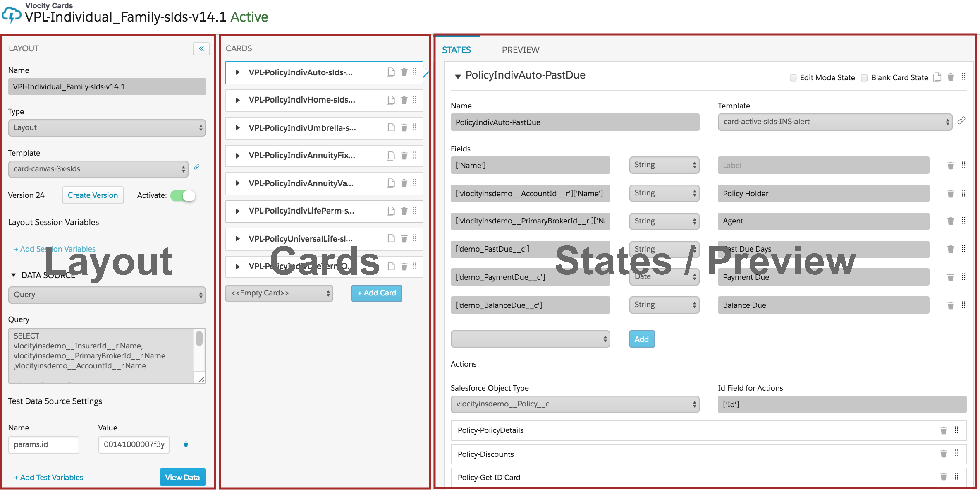Image resolution: width=980 pixels, height=490 pixels.
Task: Click the state Name input field
Action: click(575, 122)
